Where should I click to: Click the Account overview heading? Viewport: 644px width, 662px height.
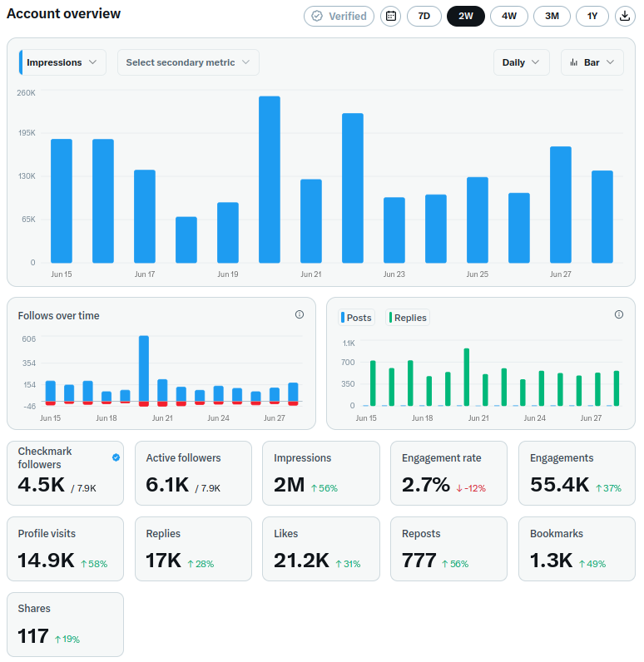[64, 13]
